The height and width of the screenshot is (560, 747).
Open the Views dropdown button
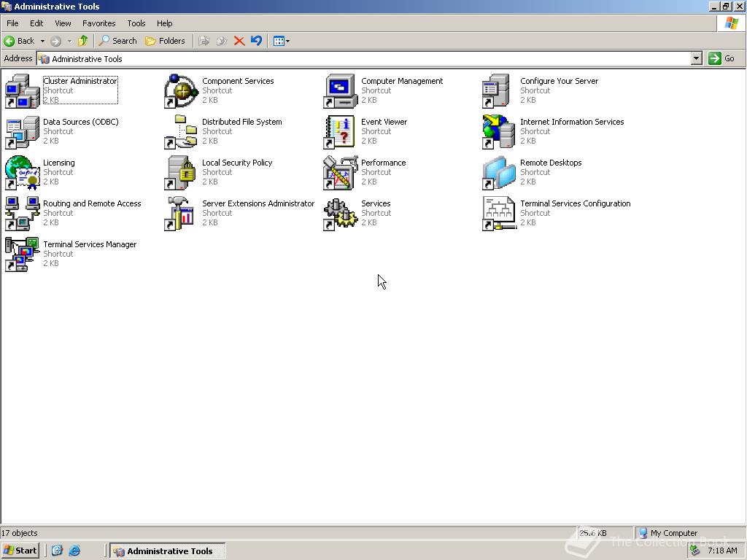[282, 41]
